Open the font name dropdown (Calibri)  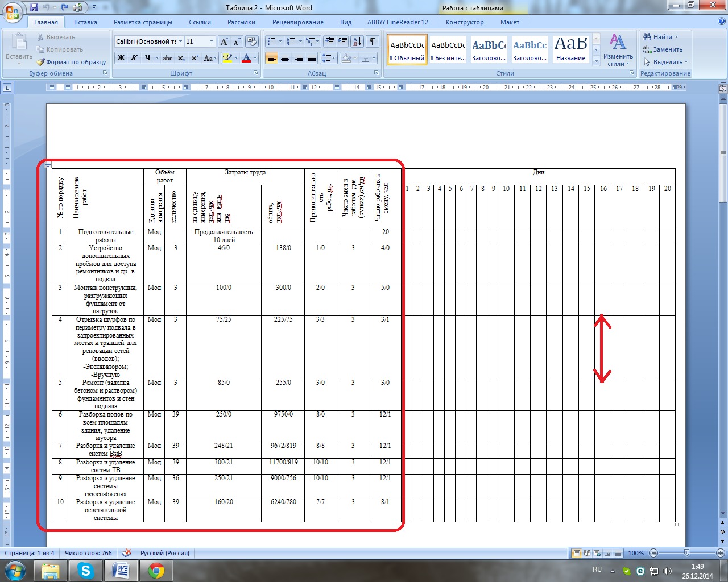tap(181, 41)
